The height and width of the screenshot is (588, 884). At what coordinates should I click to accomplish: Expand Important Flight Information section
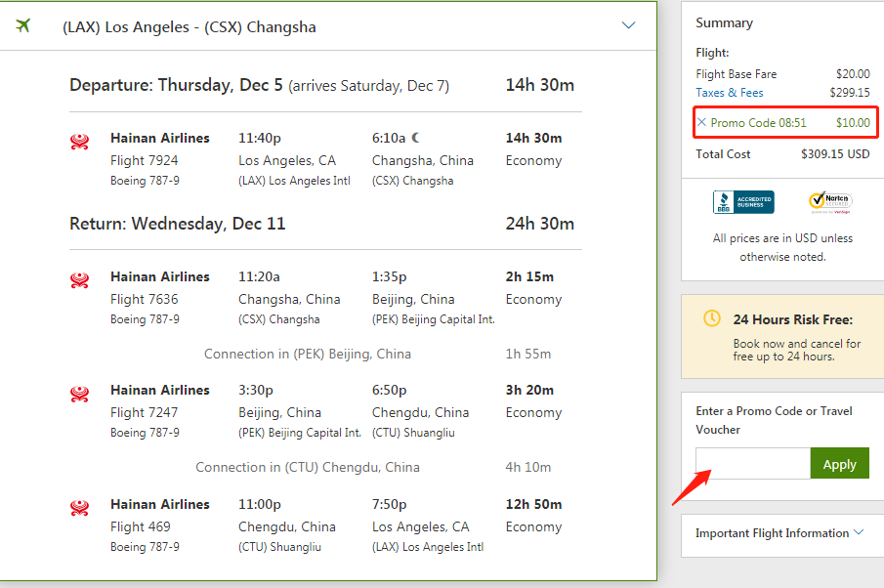tap(779, 532)
